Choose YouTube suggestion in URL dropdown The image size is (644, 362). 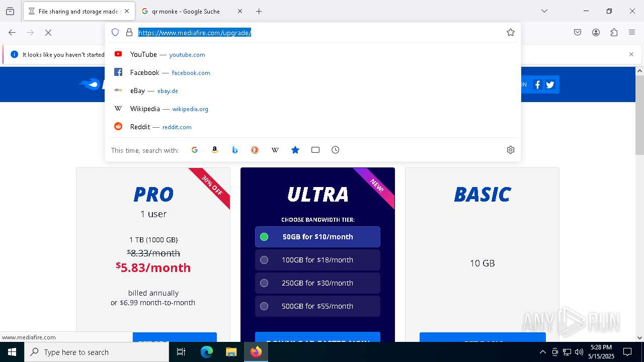click(x=313, y=54)
